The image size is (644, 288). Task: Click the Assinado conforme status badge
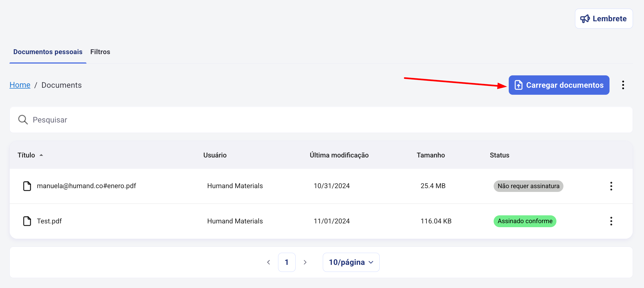[x=525, y=221]
